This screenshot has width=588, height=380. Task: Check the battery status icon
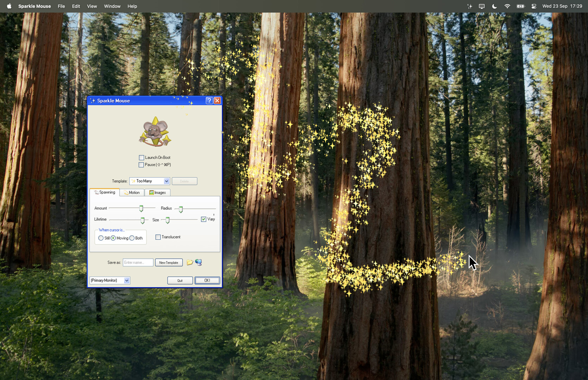pos(520,6)
